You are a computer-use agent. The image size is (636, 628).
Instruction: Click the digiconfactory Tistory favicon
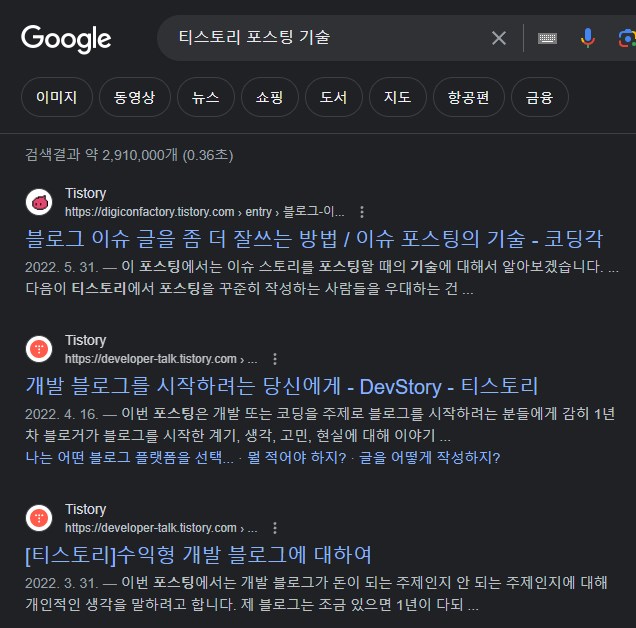tap(39, 202)
